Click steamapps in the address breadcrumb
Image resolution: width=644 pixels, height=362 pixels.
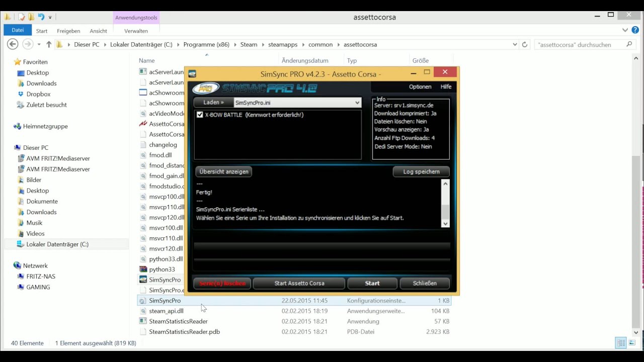(282, 45)
